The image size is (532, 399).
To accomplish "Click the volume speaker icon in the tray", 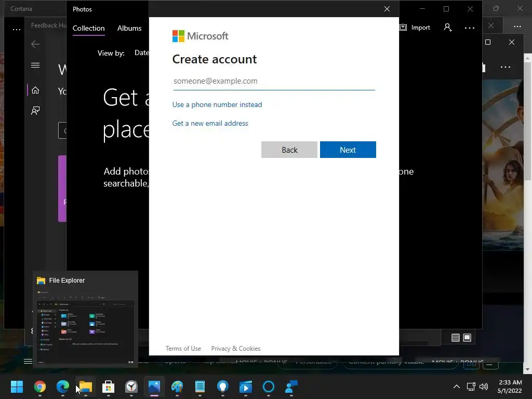I will [x=484, y=387].
